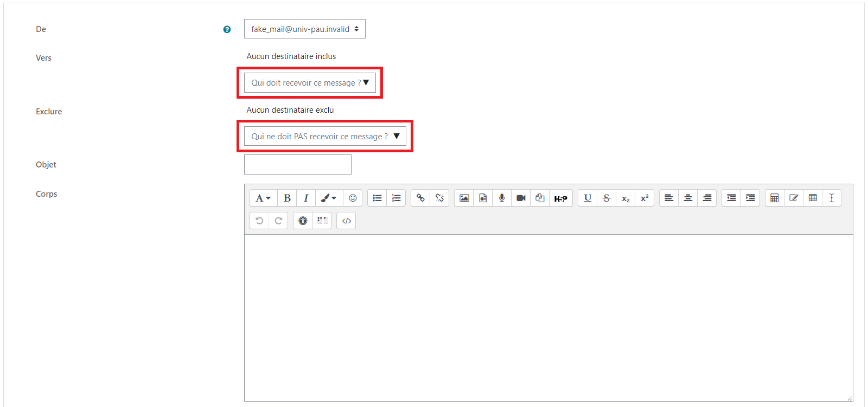Viewport: 868px width, 407px height.
Task: Outdent the paragraph
Action: (731, 198)
